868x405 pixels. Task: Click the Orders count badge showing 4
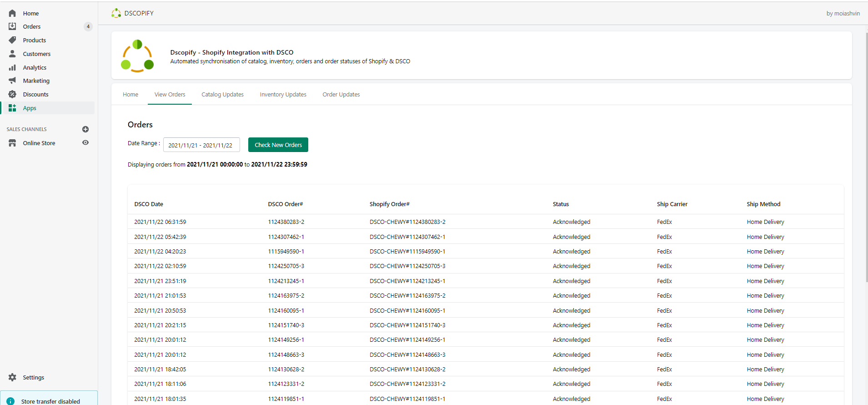(88, 26)
